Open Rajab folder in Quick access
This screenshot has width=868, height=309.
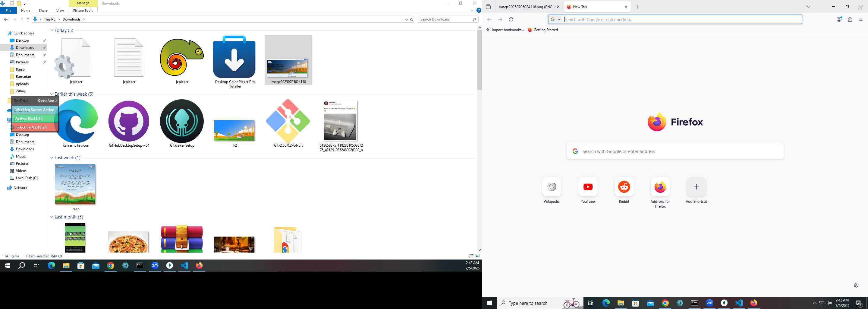point(20,69)
